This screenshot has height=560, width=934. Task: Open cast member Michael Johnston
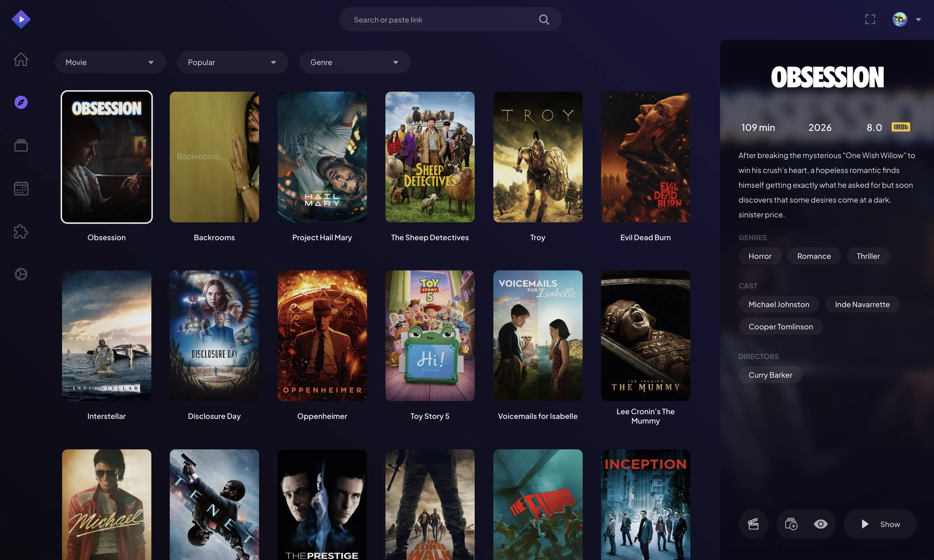click(x=779, y=304)
